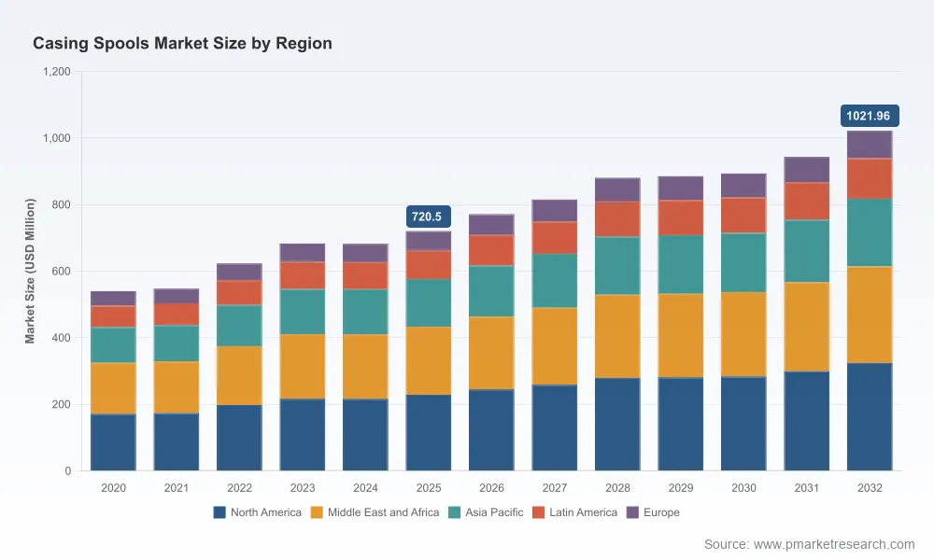Click the Europe purple legend swatch
Image resolution: width=934 pixels, height=560 pixels.
coord(632,512)
